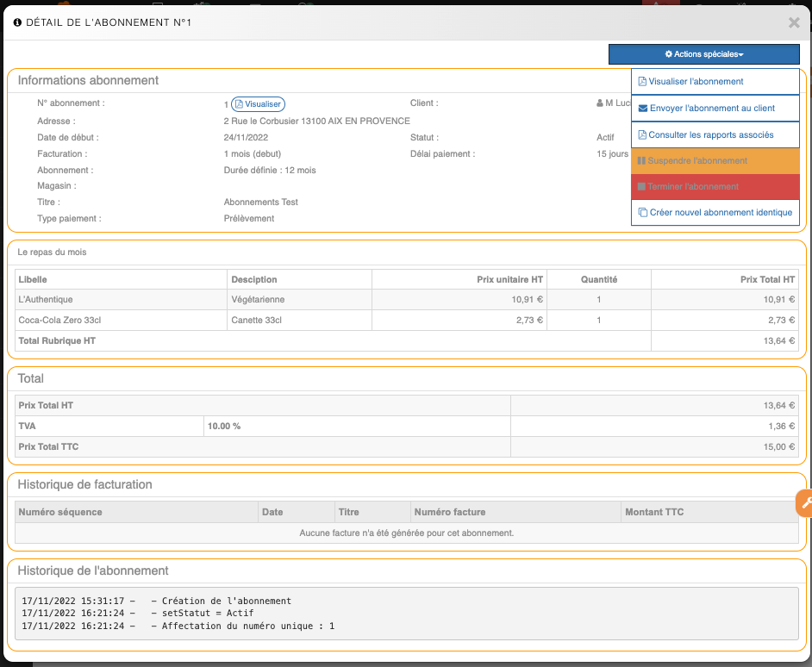Click the Historique de l'abonnement log box

pyautogui.click(x=406, y=614)
